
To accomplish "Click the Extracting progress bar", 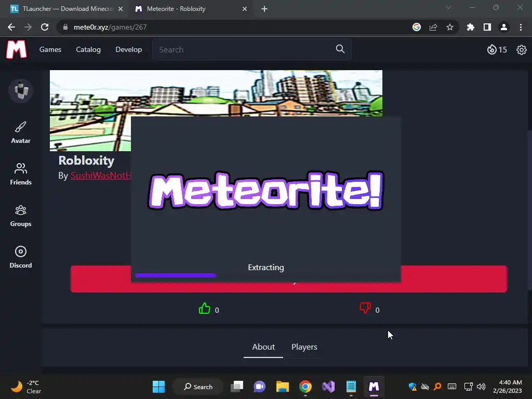I will click(x=175, y=275).
